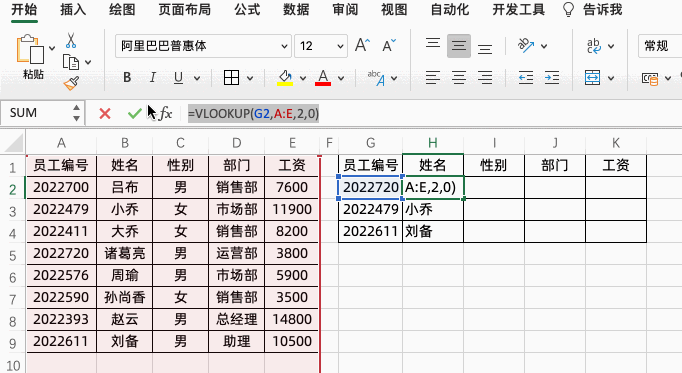Click the phonetic guide abc icon
682x373 pixels.
pyautogui.click(x=377, y=78)
